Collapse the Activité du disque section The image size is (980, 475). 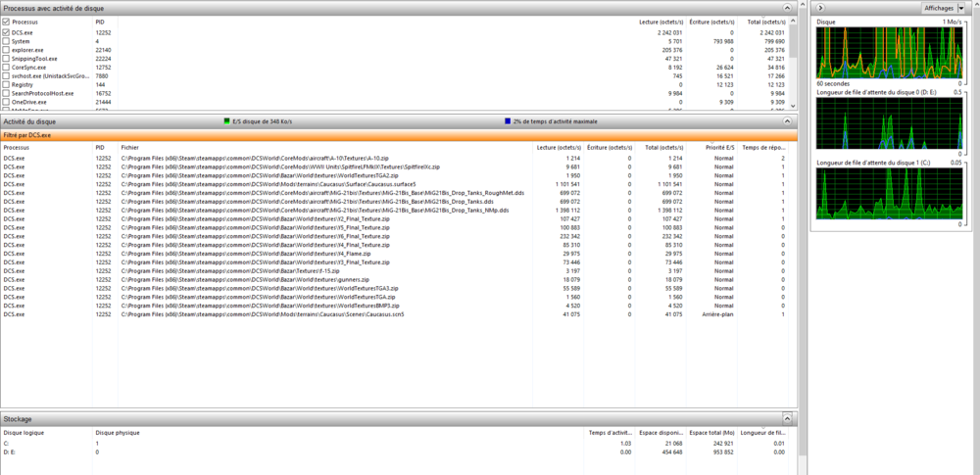tap(788, 121)
